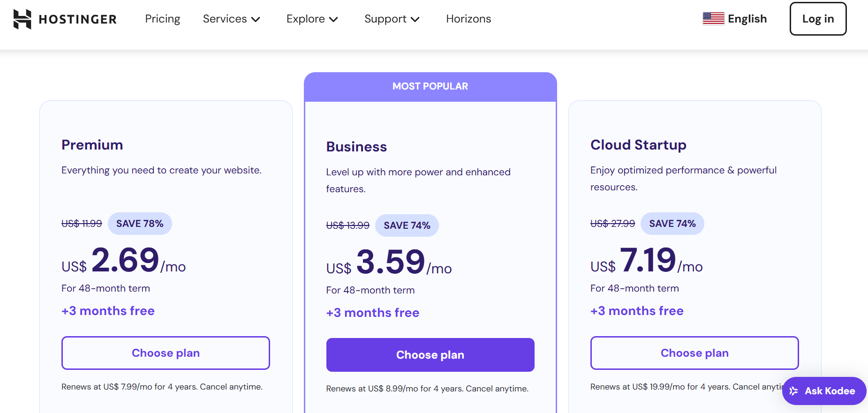Image resolution: width=868 pixels, height=413 pixels.
Task: Choose the Business plan
Action: click(x=430, y=355)
